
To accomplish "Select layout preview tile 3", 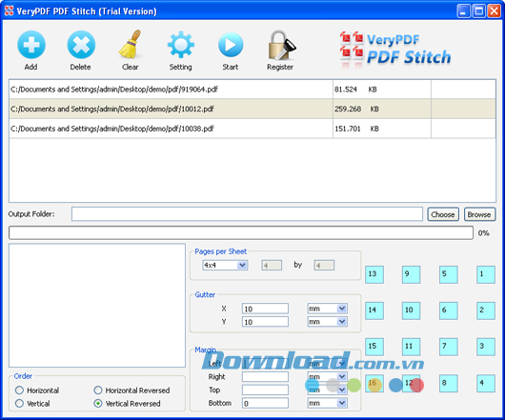I will [486, 347].
